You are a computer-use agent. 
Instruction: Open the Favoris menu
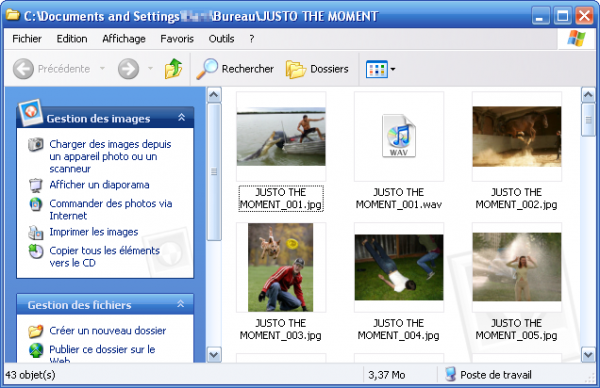click(177, 39)
